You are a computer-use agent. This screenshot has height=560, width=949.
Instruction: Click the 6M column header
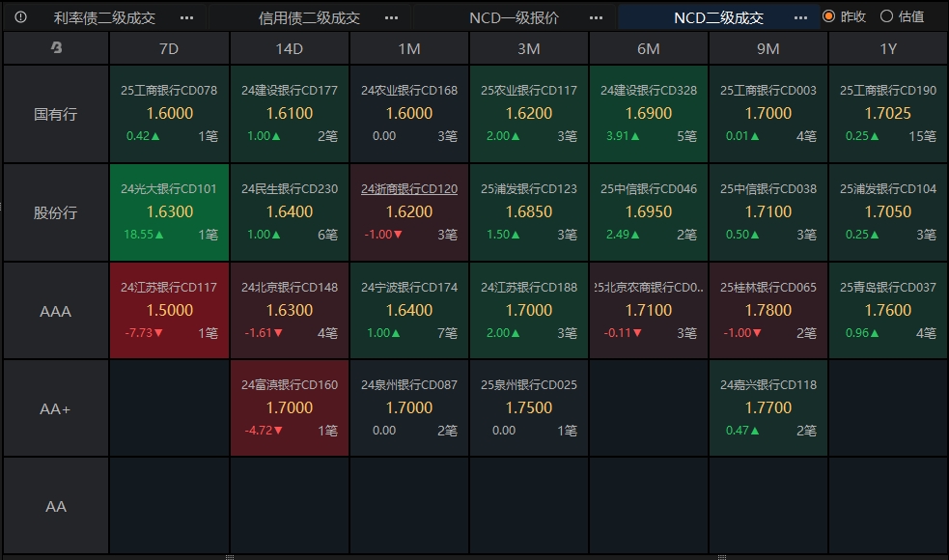(648, 48)
